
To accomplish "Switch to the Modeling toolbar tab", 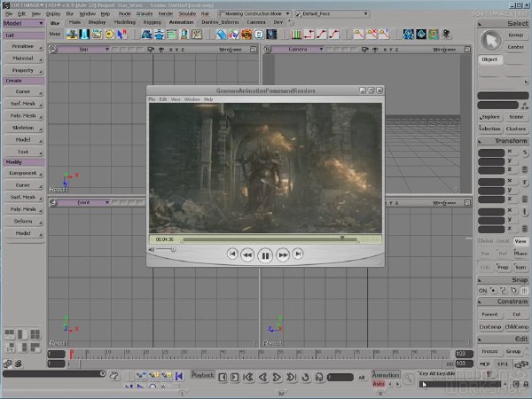I will pos(124,22).
